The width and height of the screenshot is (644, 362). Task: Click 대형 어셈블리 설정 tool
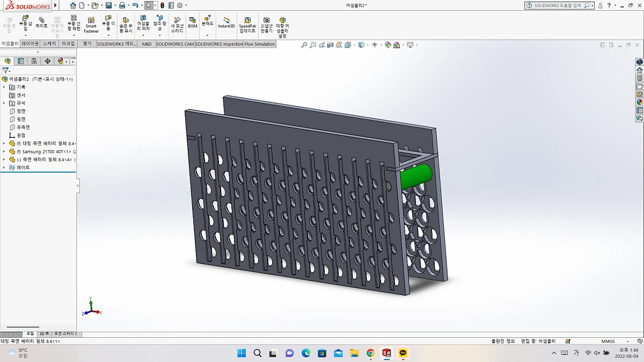point(282,27)
